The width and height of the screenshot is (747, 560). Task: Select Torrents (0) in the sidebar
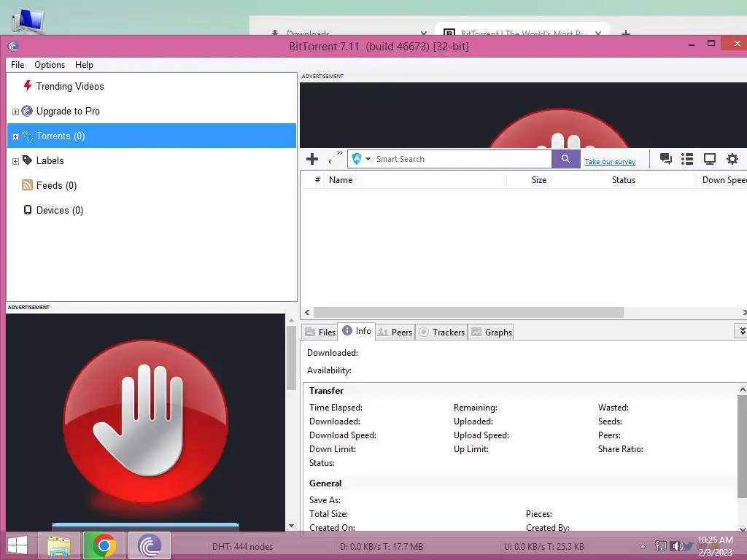tap(152, 136)
